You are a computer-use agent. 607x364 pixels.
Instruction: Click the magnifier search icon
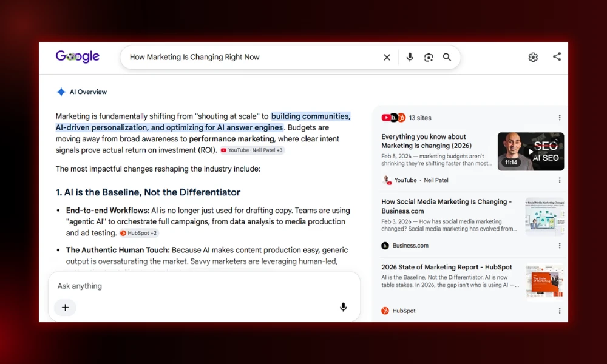pyautogui.click(x=447, y=57)
